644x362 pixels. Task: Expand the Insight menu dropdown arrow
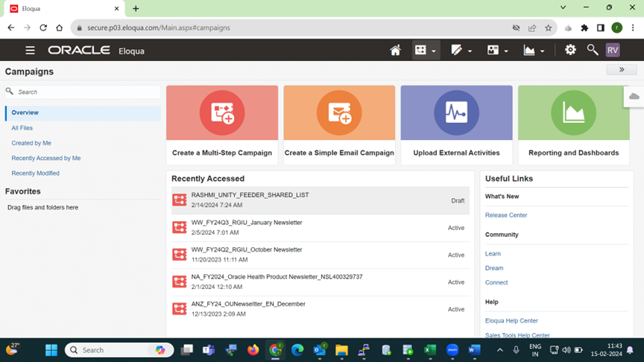coord(542,51)
